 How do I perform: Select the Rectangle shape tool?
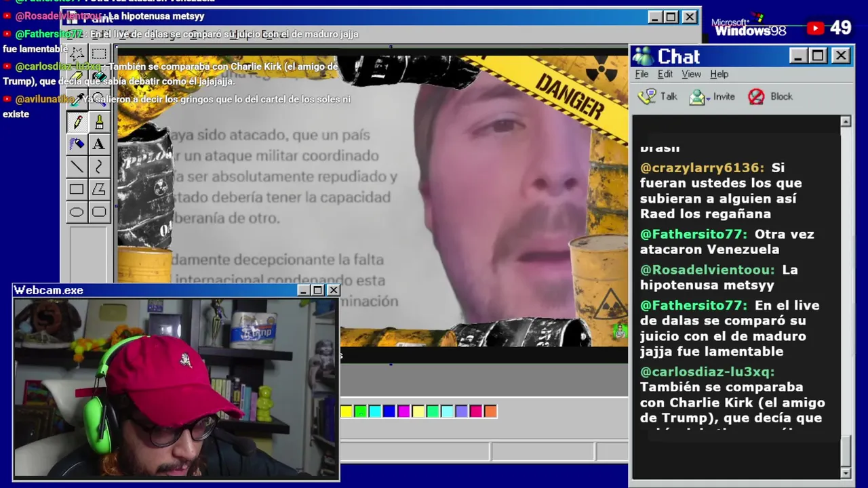(x=77, y=189)
